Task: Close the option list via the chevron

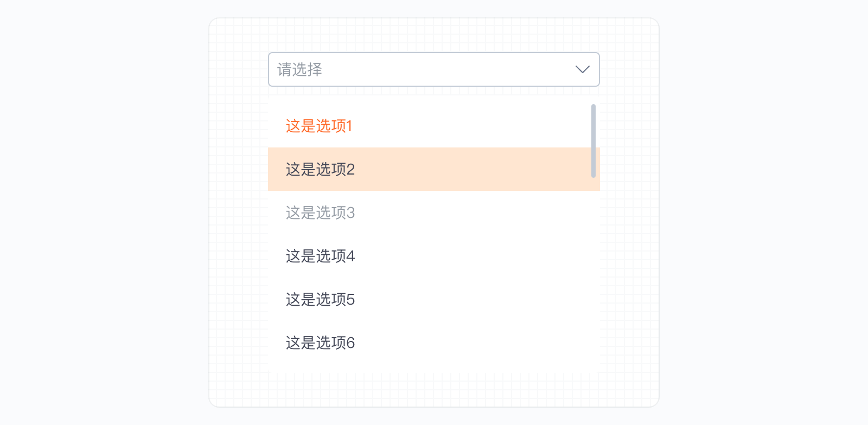Action: (582, 69)
